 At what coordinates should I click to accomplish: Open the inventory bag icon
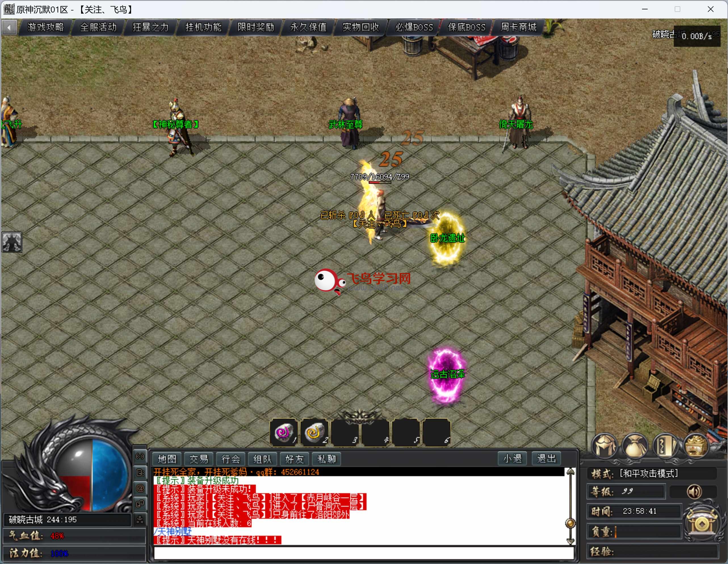[634, 446]
